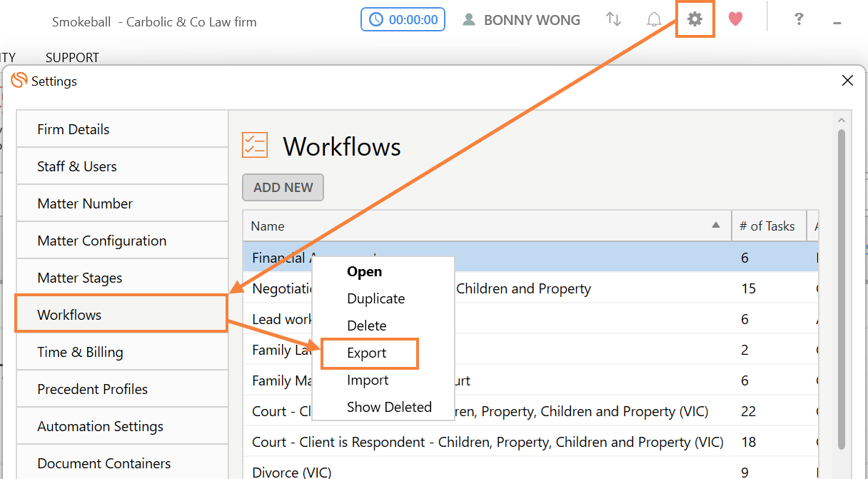Go to Staff & Users settings
This screenshot has height=479, width=868.
click(122, 166)
